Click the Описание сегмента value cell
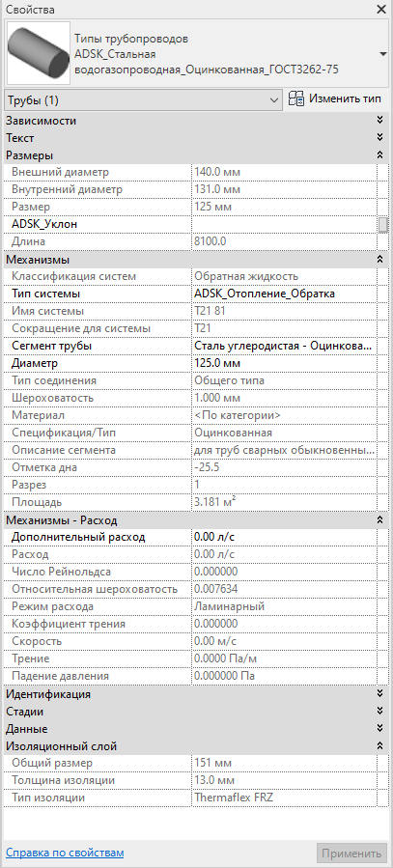The image size is (393, 868). coord(283,450)
